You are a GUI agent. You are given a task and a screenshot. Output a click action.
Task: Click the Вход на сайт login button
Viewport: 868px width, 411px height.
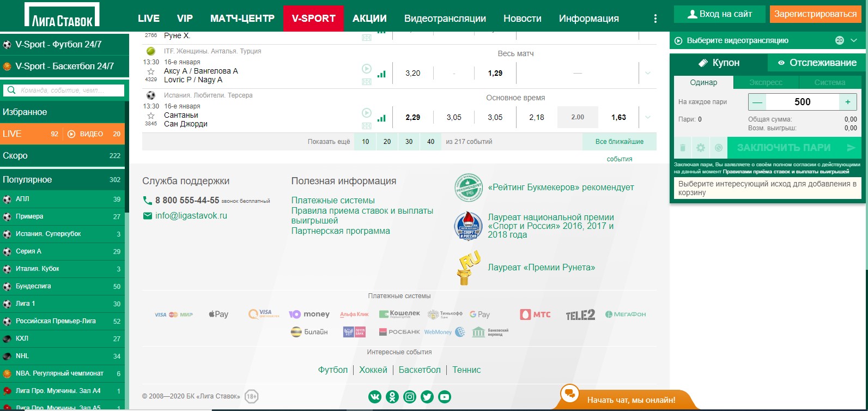(x=719, y=14)
